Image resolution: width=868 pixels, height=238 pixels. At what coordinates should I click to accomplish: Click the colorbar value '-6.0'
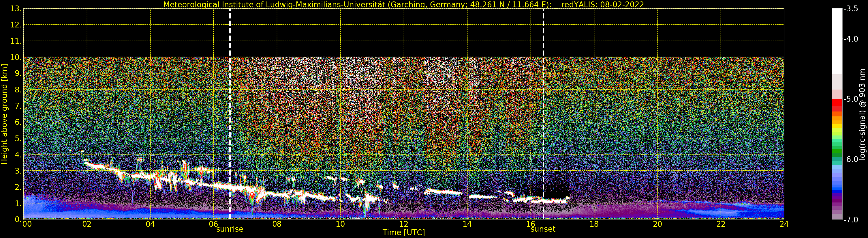(851, 159)
